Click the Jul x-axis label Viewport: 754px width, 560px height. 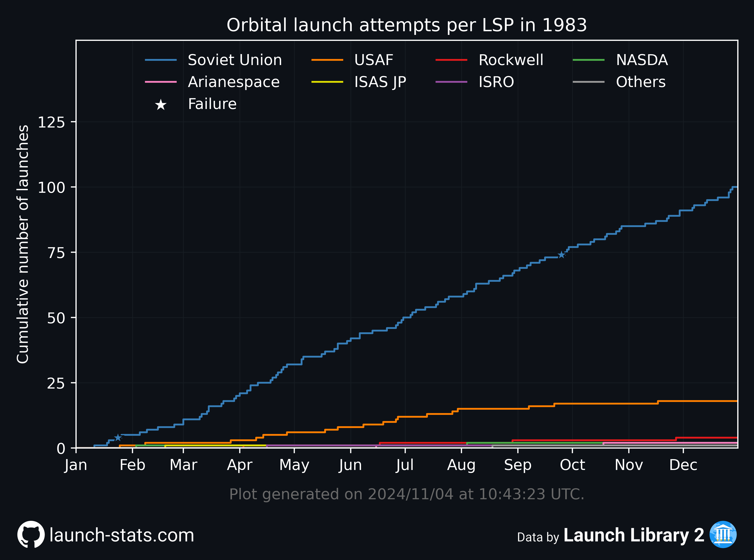pyautogui.click(x=405, y=465)
